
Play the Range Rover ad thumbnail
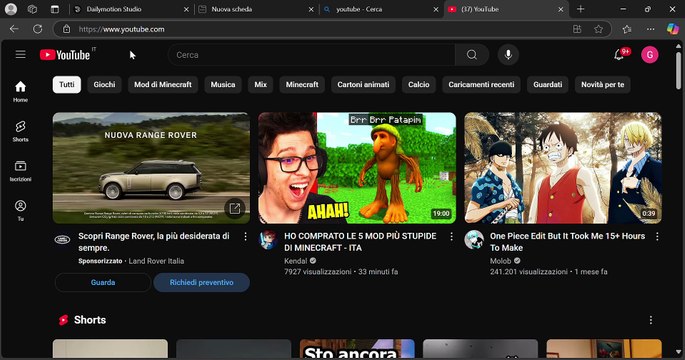click(x=152, y=168)
